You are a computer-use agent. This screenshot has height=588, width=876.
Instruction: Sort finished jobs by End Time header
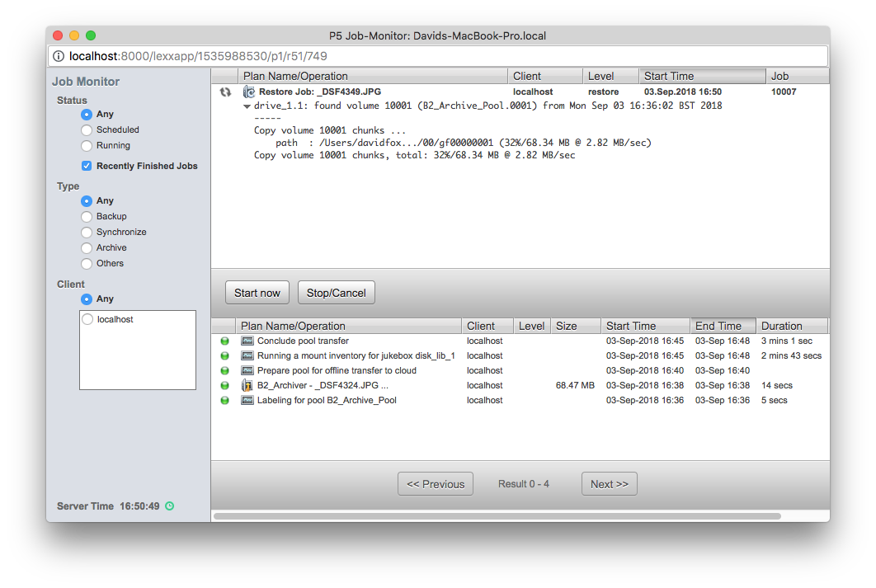pos(723,326)
